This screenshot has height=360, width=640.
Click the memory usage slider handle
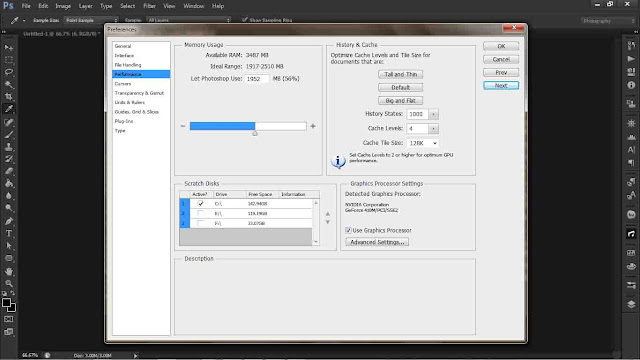point(255,133)
